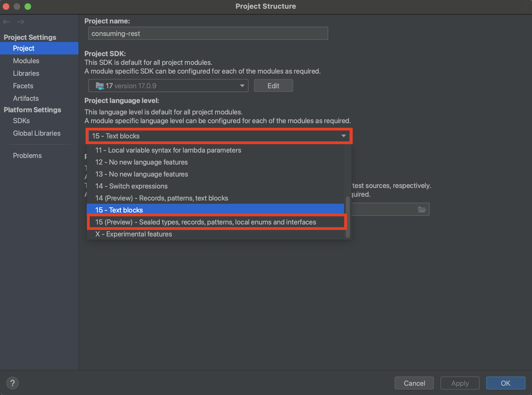Go to Libraries in Project Settings
Image resolution: width=532 pixels, height=395 pixels.
point(26,73)
